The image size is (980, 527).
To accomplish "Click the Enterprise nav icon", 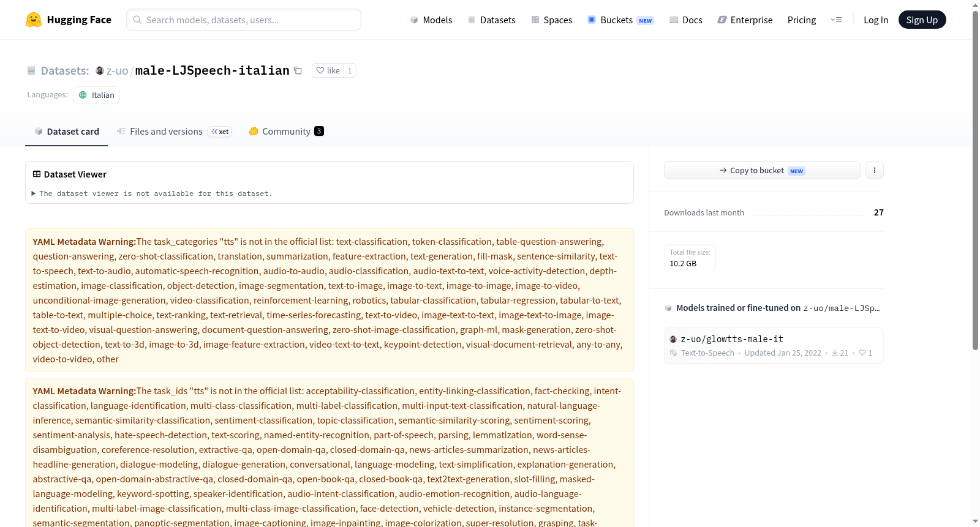I will (x=722, y=20).
